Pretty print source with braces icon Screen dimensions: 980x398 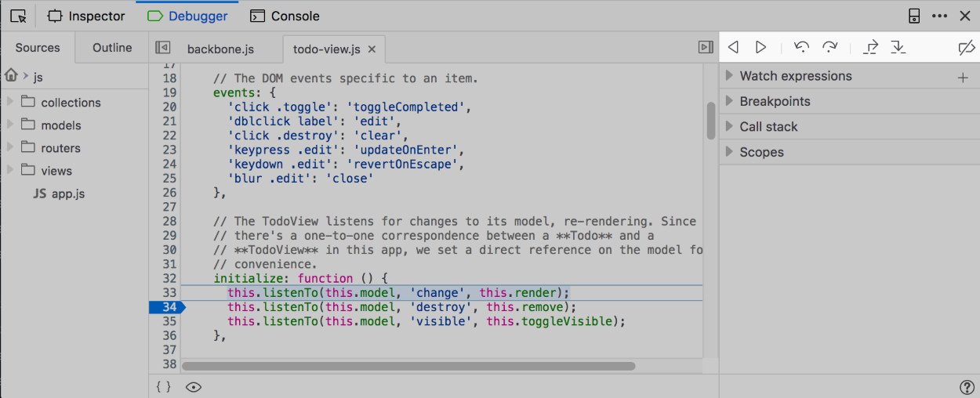coord(163,386)
